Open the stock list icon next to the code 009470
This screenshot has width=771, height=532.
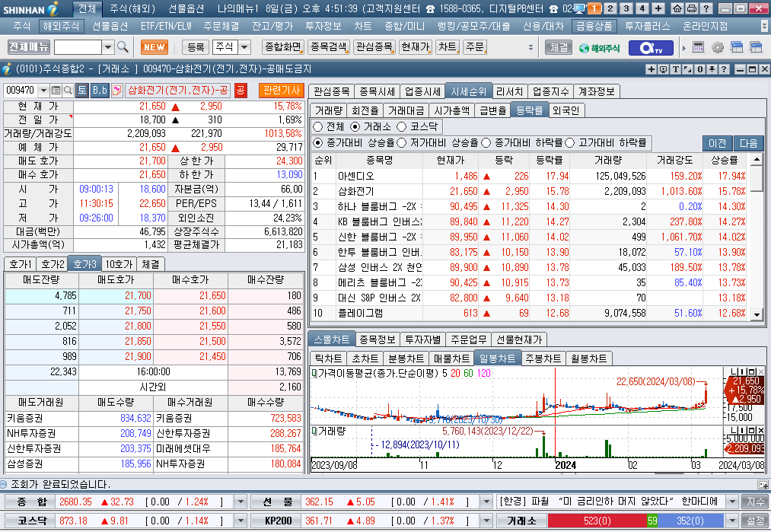[x=56, y=91]
